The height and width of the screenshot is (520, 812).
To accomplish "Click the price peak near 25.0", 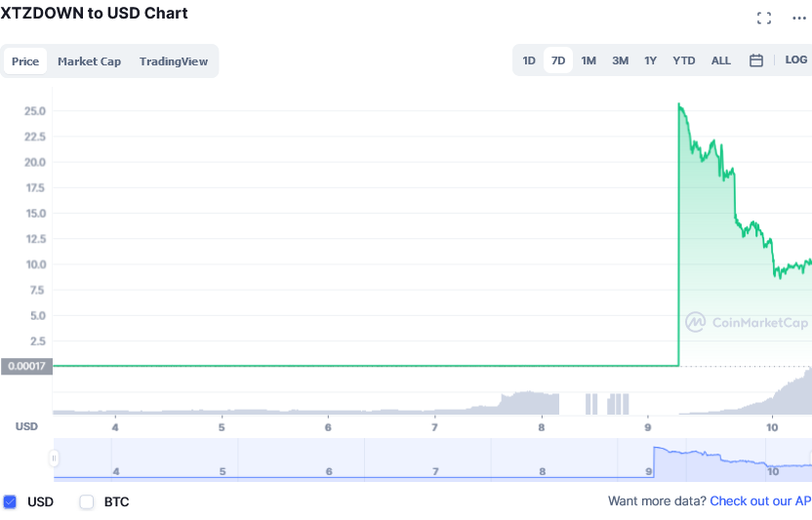I will point(679,104).
